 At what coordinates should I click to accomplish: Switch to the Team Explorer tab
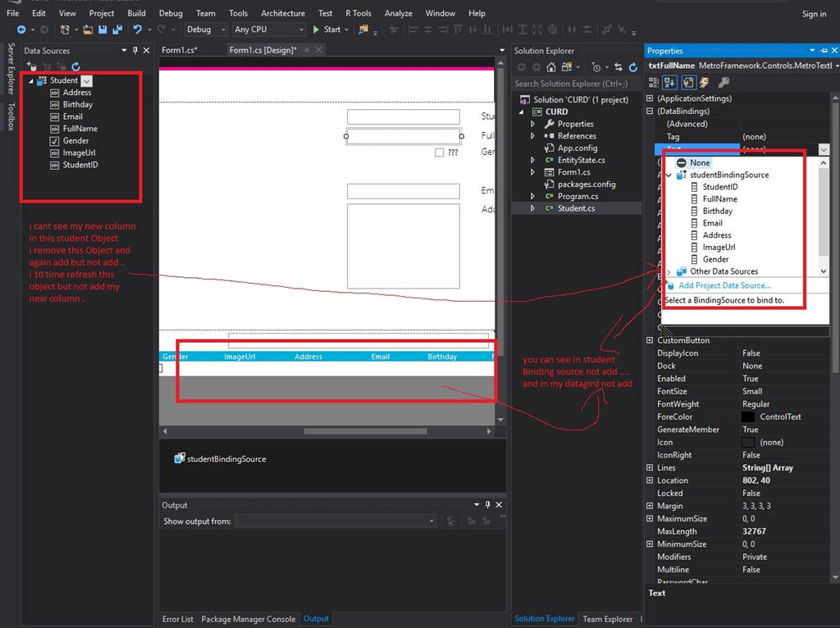click(608, 619)
